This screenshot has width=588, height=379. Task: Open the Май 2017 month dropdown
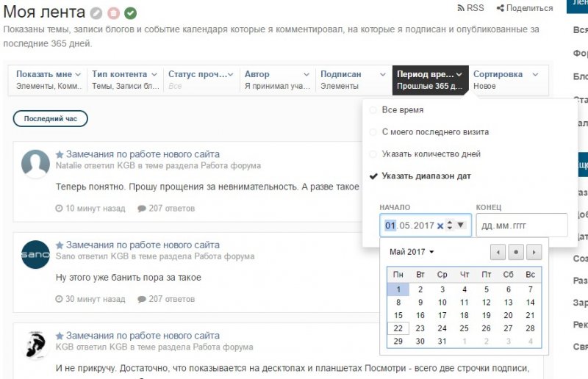(x=412, y=252)
